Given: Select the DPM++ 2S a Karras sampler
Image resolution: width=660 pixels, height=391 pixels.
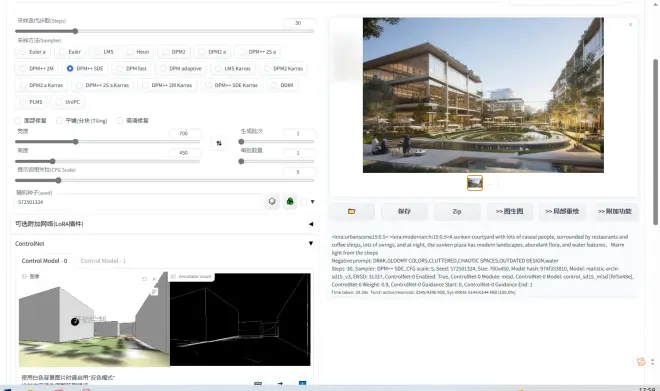Looking at the screenshot, I should [102, 85].
